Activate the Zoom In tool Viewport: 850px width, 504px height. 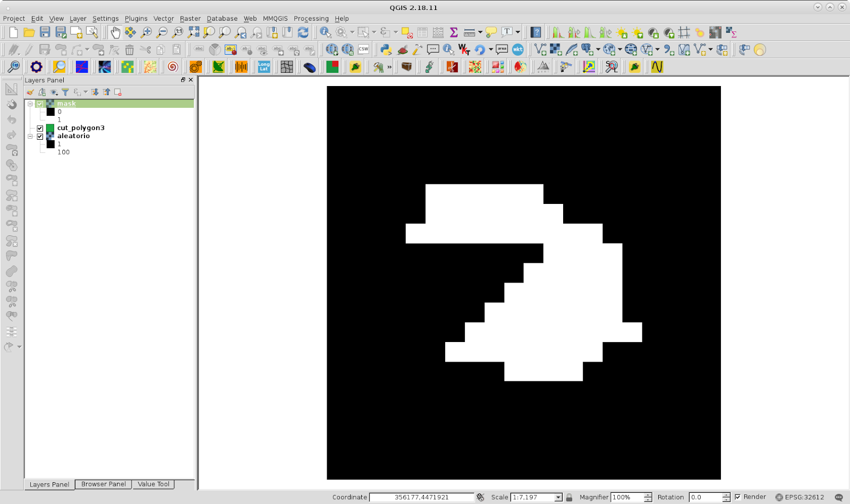click(x=146, y=32)
